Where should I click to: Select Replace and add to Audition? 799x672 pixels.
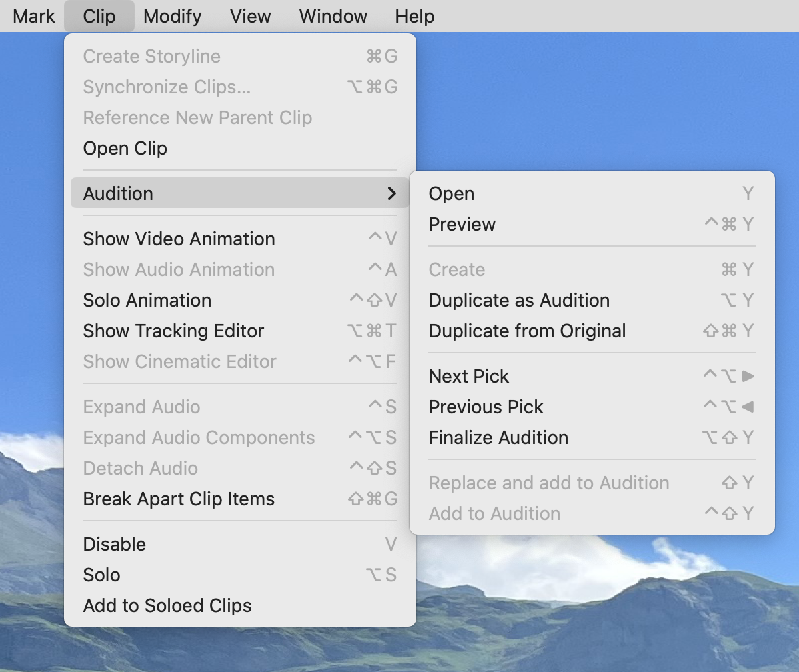[x=592, y=483]
